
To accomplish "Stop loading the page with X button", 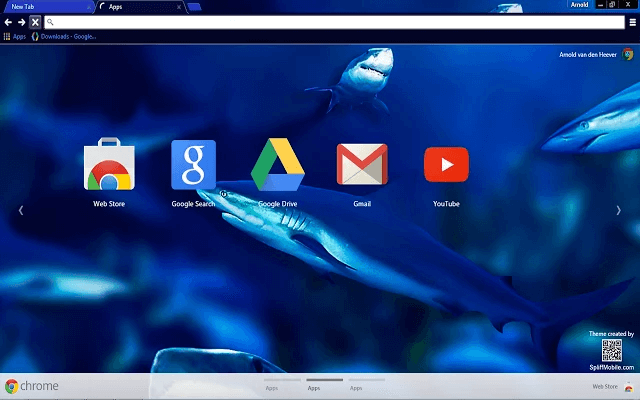I will (x=35, y=21).
